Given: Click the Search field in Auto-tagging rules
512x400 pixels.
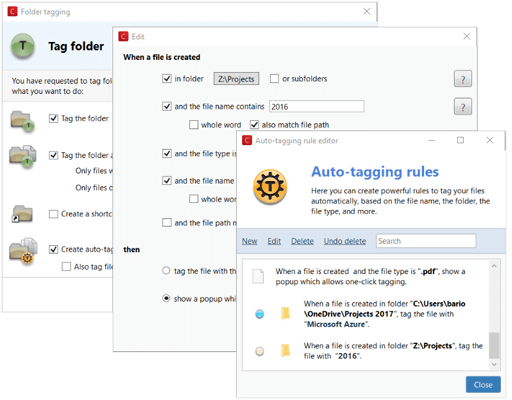Looking at the screenshot, I should point(426,241).
